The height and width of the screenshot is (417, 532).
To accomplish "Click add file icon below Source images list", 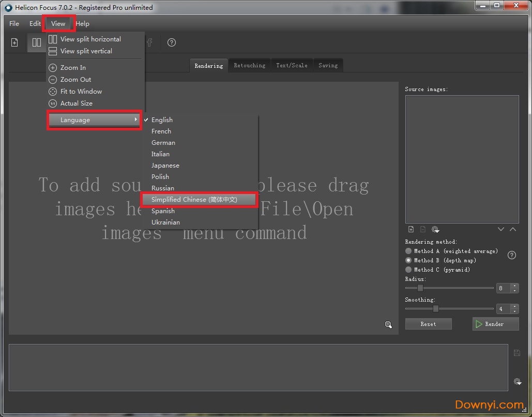I will pos(411,229).
